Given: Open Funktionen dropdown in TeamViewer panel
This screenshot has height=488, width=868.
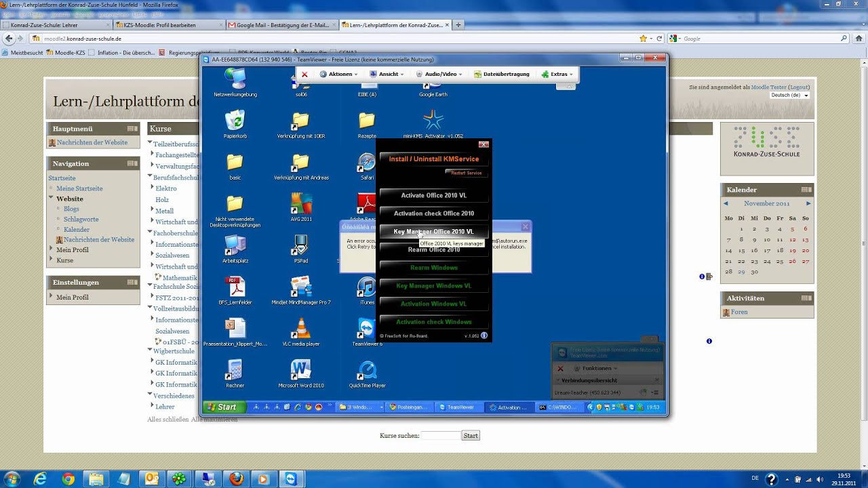Looking at the screenshot, I should pyautogui.click(x=597, y=368).
